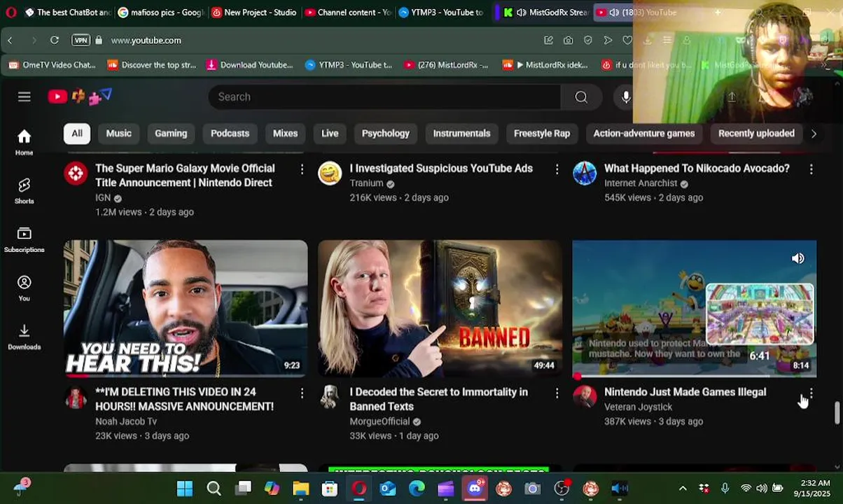Open the Tranium channel avatar

(330, 172)
